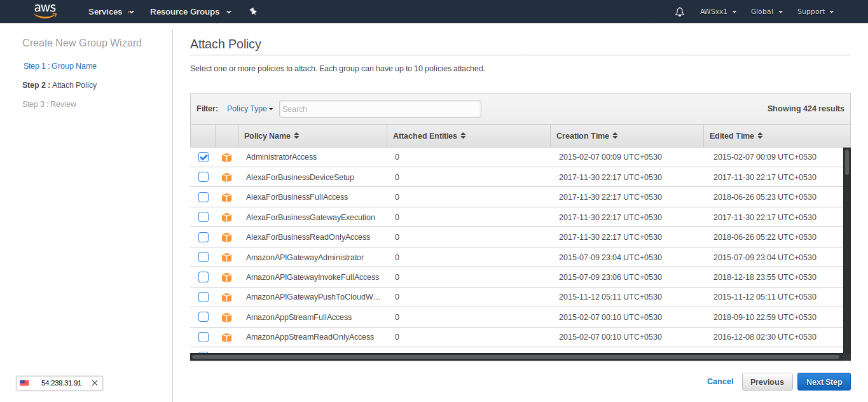Open the Global region dropdown
The image size is (868, 402).
[766, 11]
